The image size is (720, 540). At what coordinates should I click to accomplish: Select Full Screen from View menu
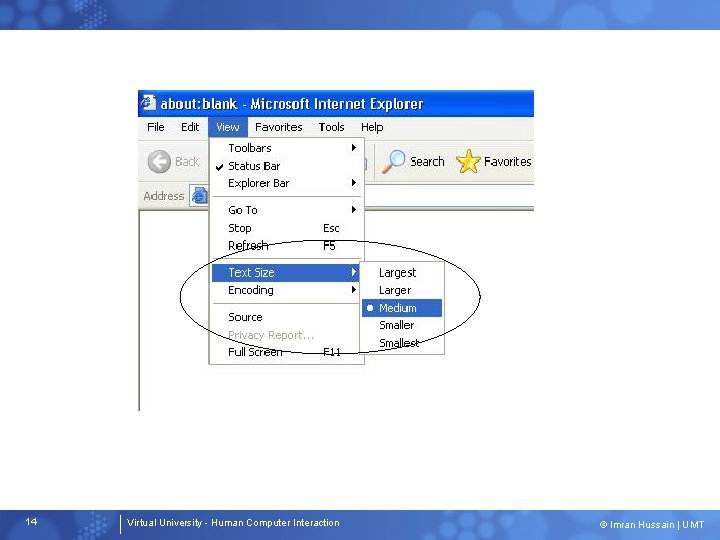point(287,352)
